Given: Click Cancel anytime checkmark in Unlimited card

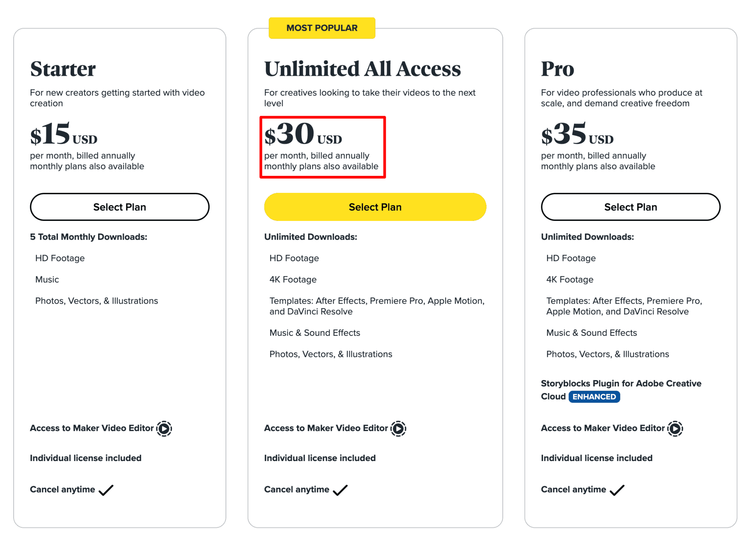Looking at the screenshot, I should (340, 490).
